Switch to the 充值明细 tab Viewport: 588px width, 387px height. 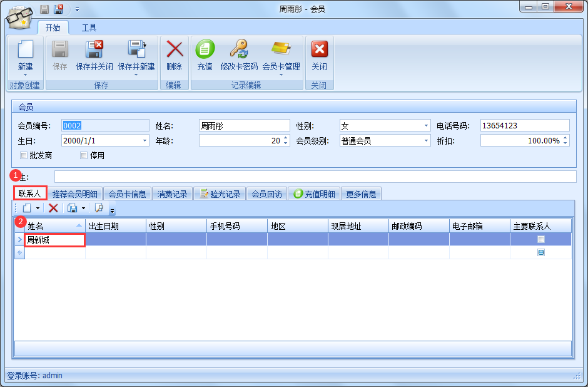coord(314,194)
